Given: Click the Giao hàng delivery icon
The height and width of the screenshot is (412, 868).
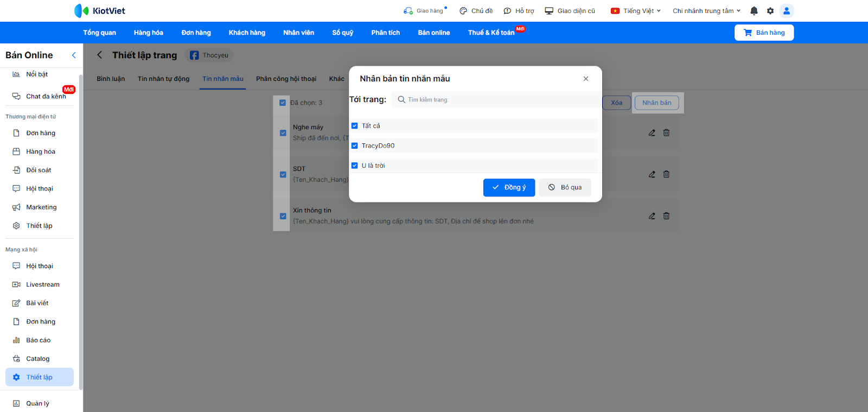Looking at the screenshot, I should (x=408, y=11).
